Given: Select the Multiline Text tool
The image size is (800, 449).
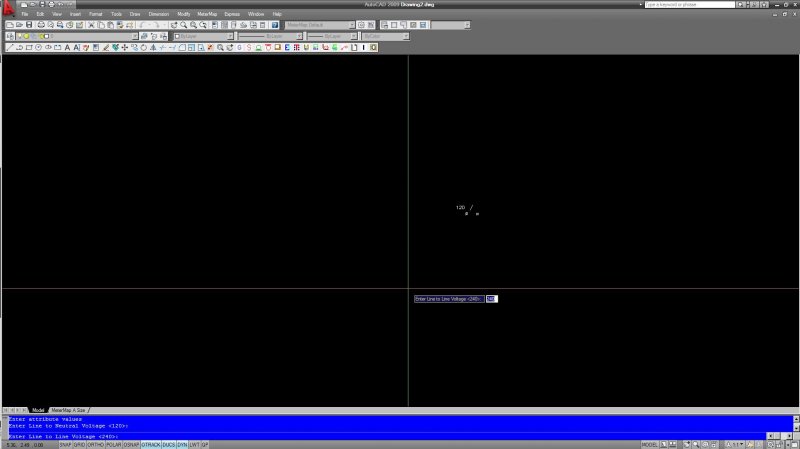Looking at the screenshot, I should 77,47.
